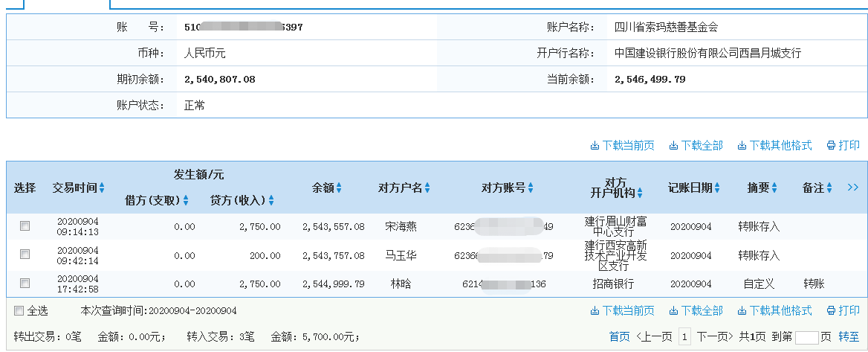Viewport: 868px width, 352px height.
Task: Click top 下载全部 download link
Action: coord(696,145)
